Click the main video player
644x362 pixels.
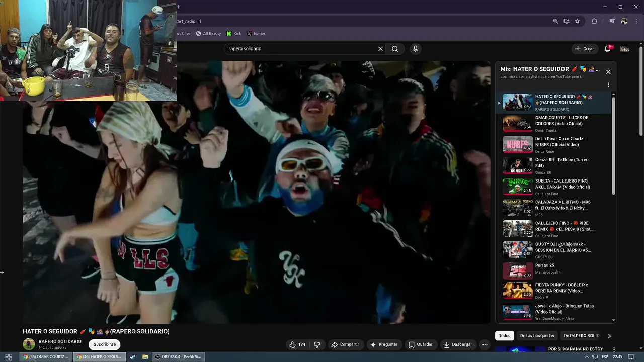[257, 192]
